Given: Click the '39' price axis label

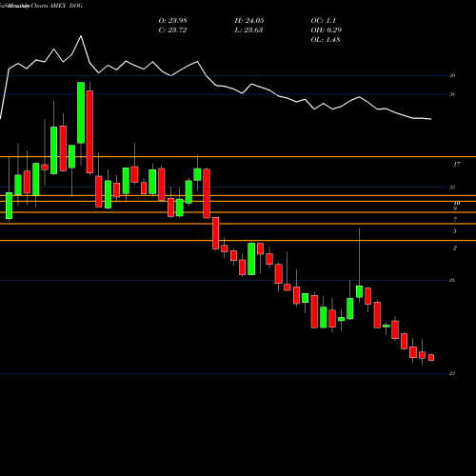Looking at the screenshot, I should click(x=452, y=75).
